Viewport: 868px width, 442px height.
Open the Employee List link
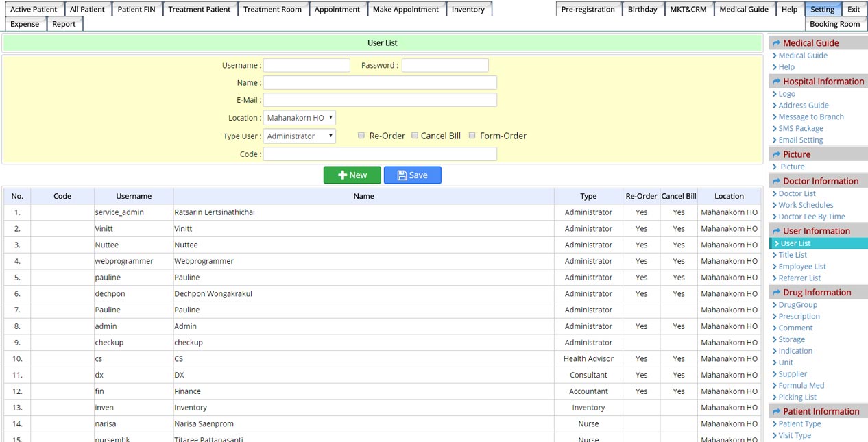click(801, 267)
